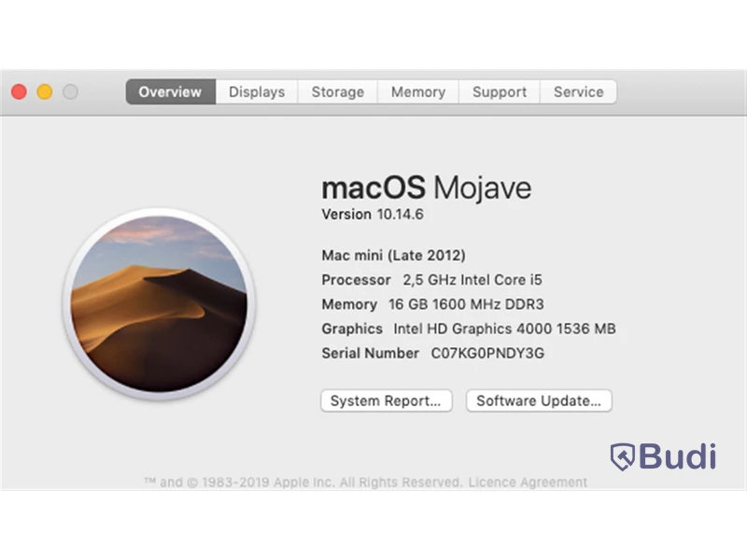The image size is (747, 560).
Task: Open the Displays tab
Action: (x=257, y=91)
